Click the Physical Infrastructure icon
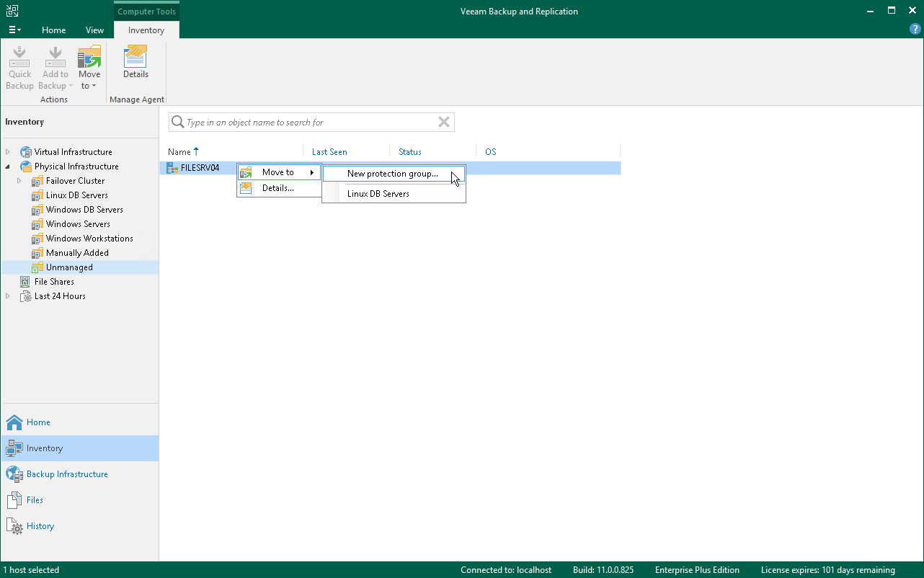 [26, 166]
